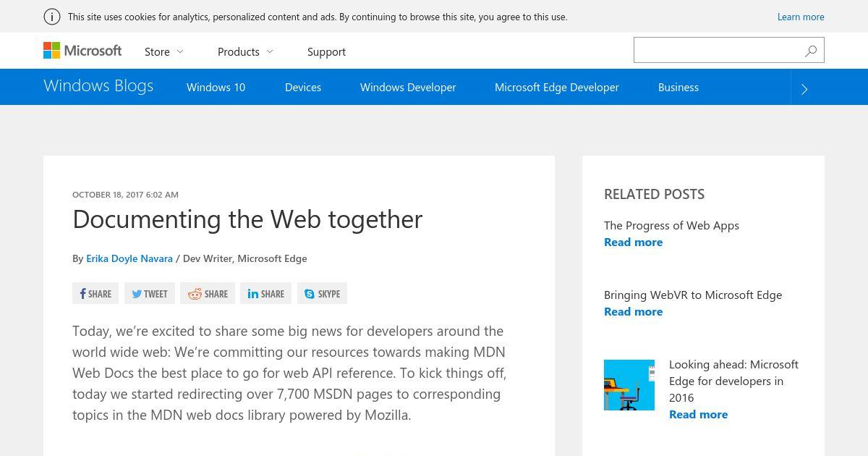
Task: Expand the Products dropdown menu
Action: click(x=245, y=51)
